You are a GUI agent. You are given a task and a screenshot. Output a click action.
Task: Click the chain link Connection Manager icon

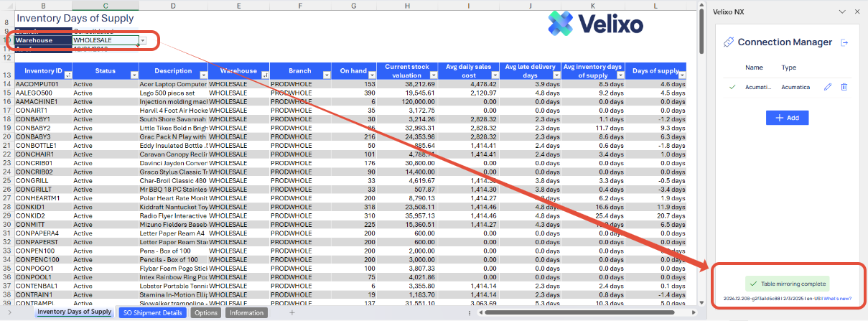[x=728, y=43]
